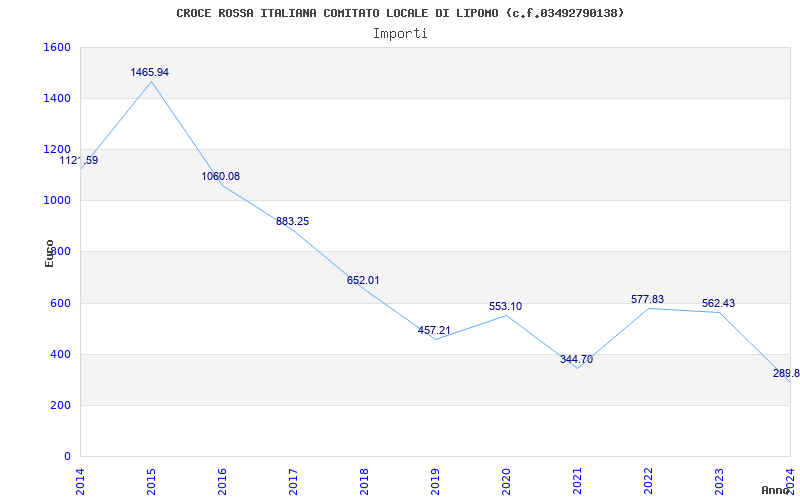
Task: Click the Importi subtitle
Action: (x=400, y=34)
